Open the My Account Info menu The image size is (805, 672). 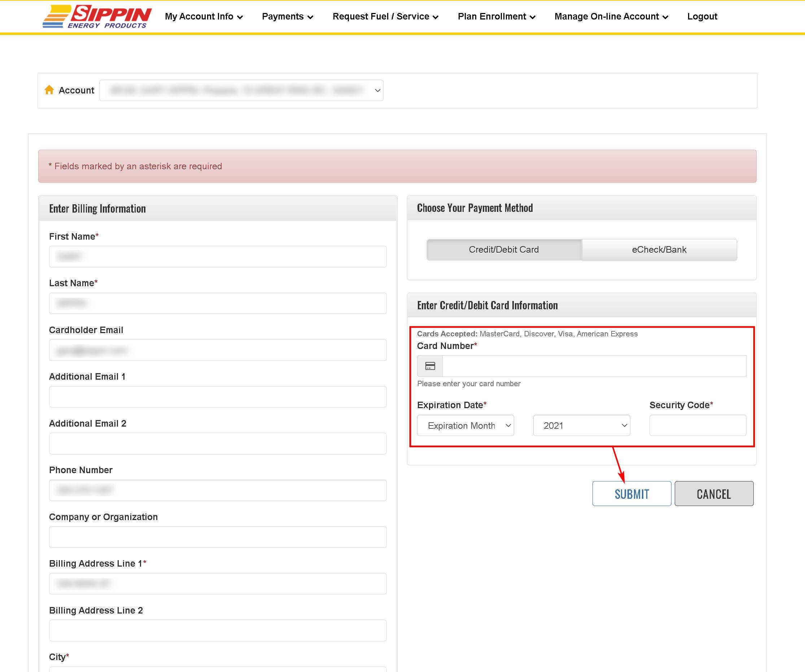tap(204, 17)
